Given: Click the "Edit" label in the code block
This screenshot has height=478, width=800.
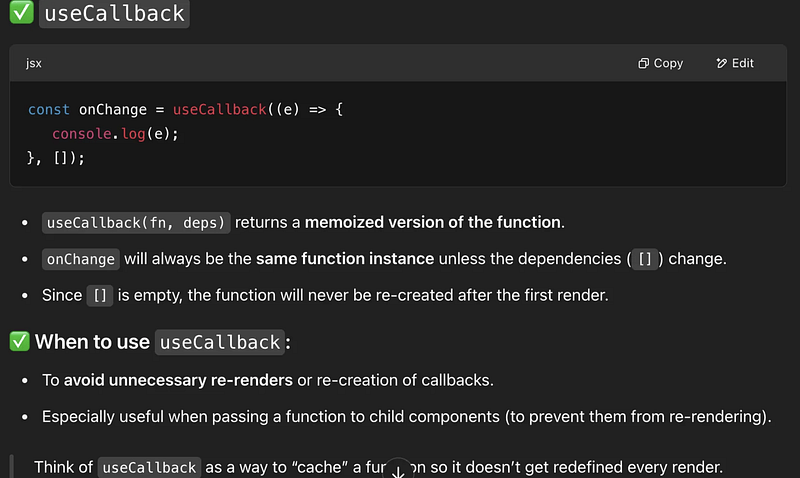Looking at the screenshot, I should pyautogui.click(x=743, y=63).
